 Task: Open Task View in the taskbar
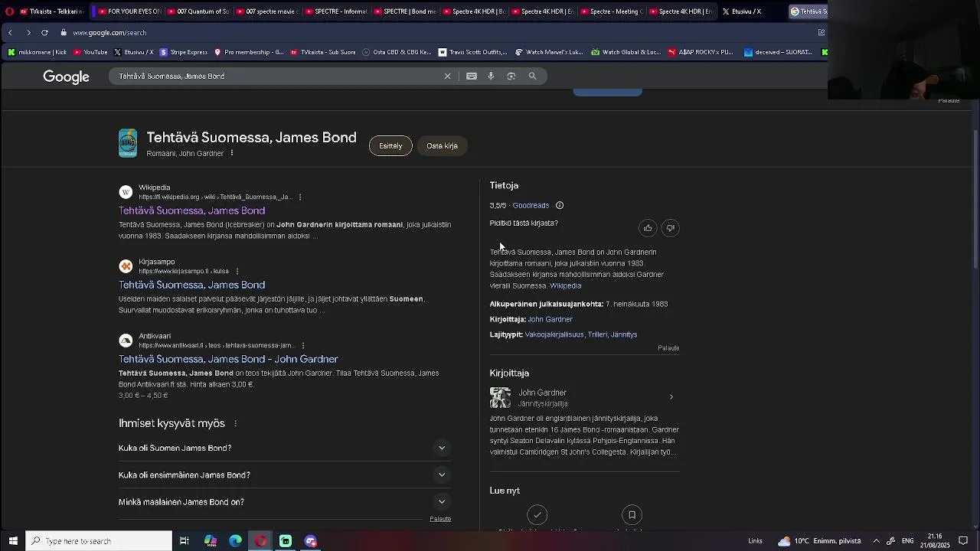185,541
